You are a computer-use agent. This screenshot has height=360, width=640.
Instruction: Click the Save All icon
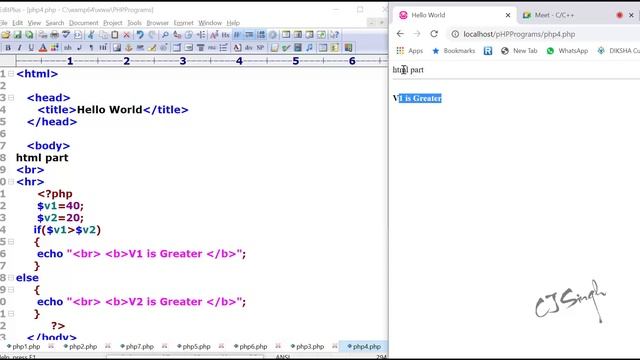tap(29, 35)
